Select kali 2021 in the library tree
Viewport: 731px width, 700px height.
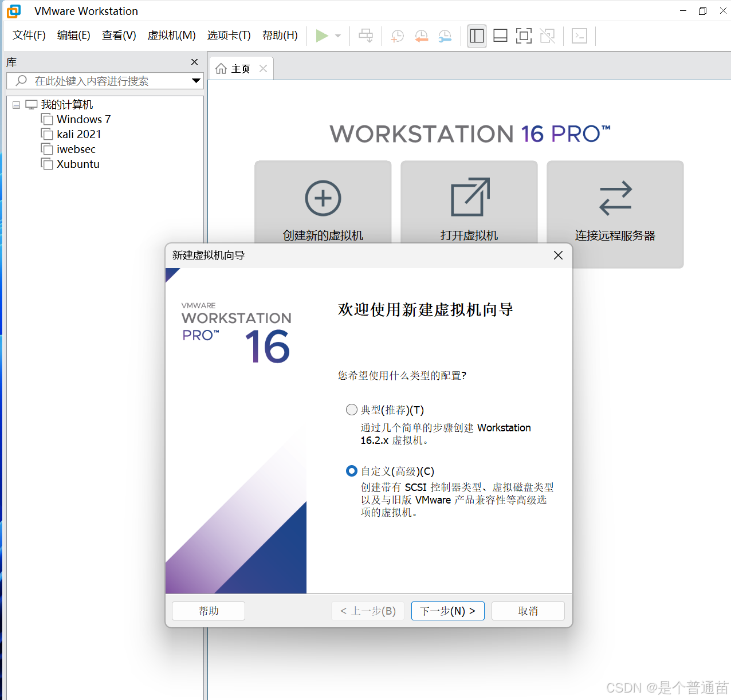pyautogui.click(x=79, y=134)
